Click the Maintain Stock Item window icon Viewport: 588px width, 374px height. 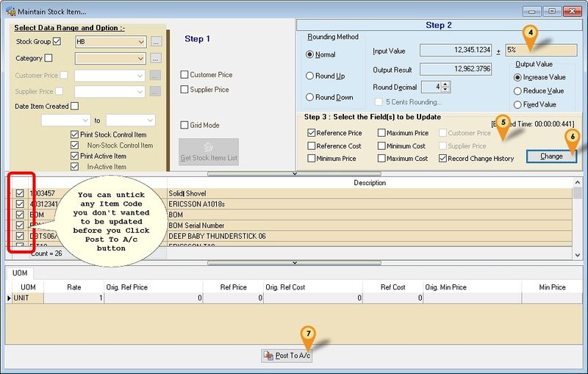pos(8,11)
